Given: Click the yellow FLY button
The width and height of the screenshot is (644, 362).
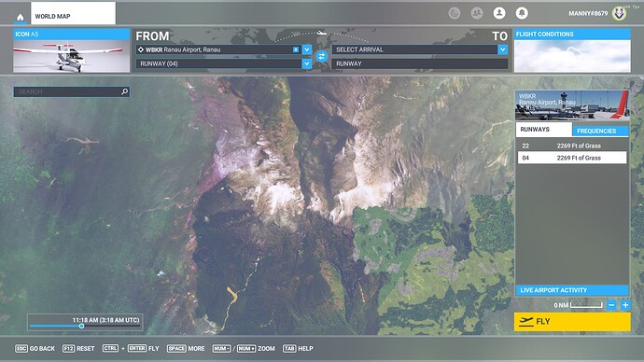Looking at the screenshot, I should pos(572,321).
